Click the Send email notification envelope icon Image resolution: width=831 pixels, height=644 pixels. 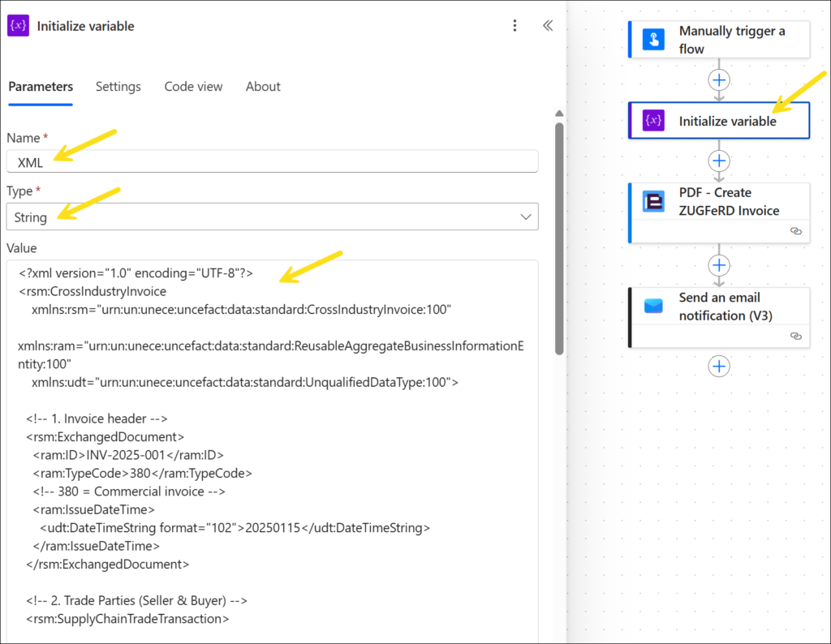(653, 307)
